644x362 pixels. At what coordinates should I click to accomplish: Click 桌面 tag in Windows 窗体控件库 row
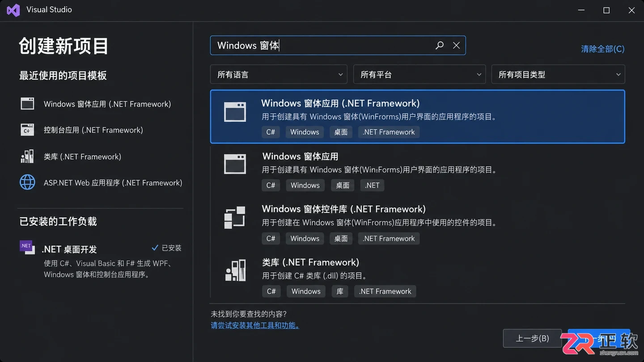(x=341, y=238)
